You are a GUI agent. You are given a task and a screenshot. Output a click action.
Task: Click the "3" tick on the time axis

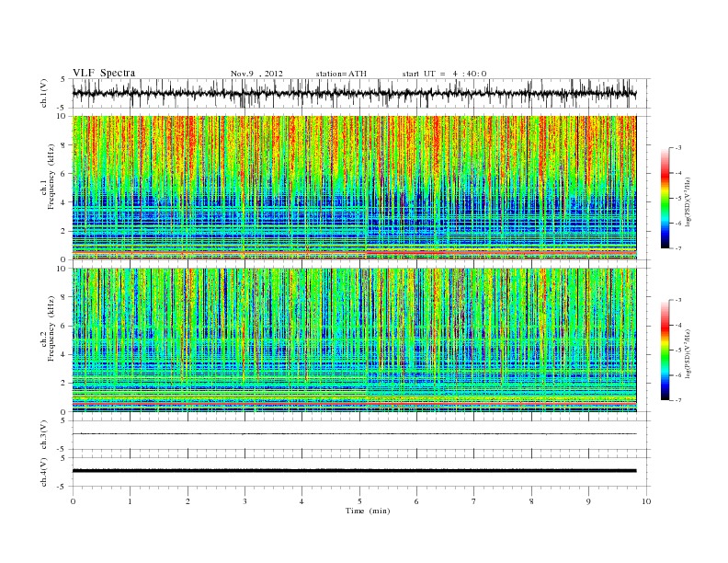coord(245,501)
